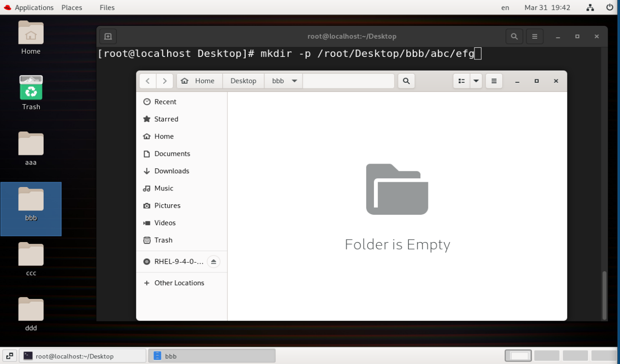Open search in terminal window
The height and width of the screenshot is (364, 620).
click(x=514, y=36)
